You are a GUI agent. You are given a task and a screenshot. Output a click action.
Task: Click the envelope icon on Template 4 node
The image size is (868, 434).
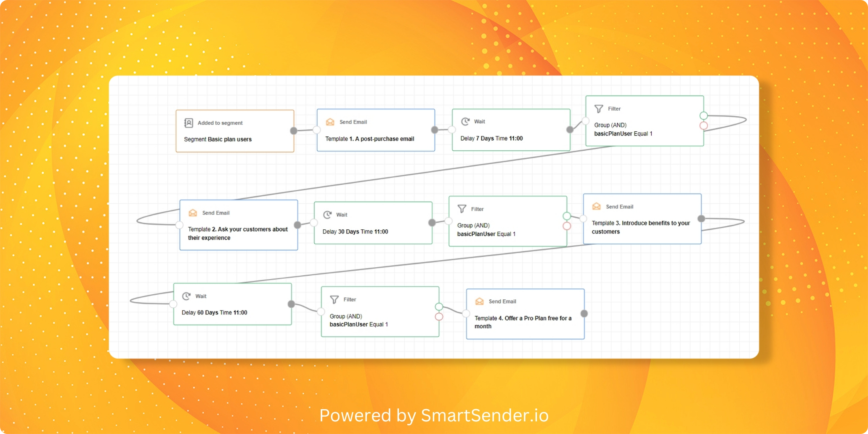(x=479, y=301)
